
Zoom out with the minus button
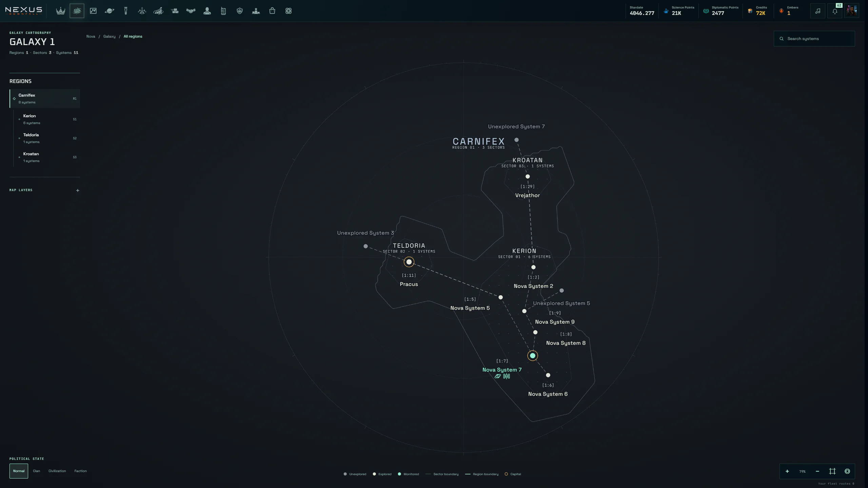pyautogui.click(x=817, y=471)
